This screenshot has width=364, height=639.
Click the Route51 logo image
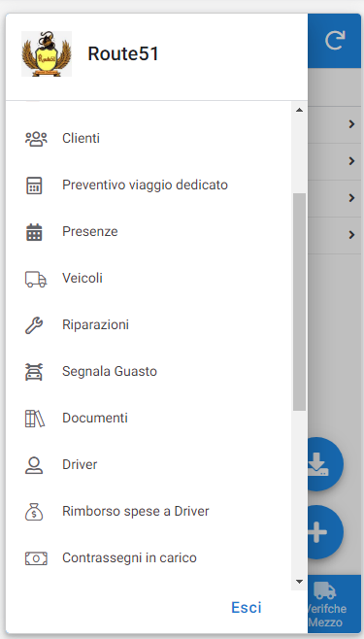click(47, 53)
